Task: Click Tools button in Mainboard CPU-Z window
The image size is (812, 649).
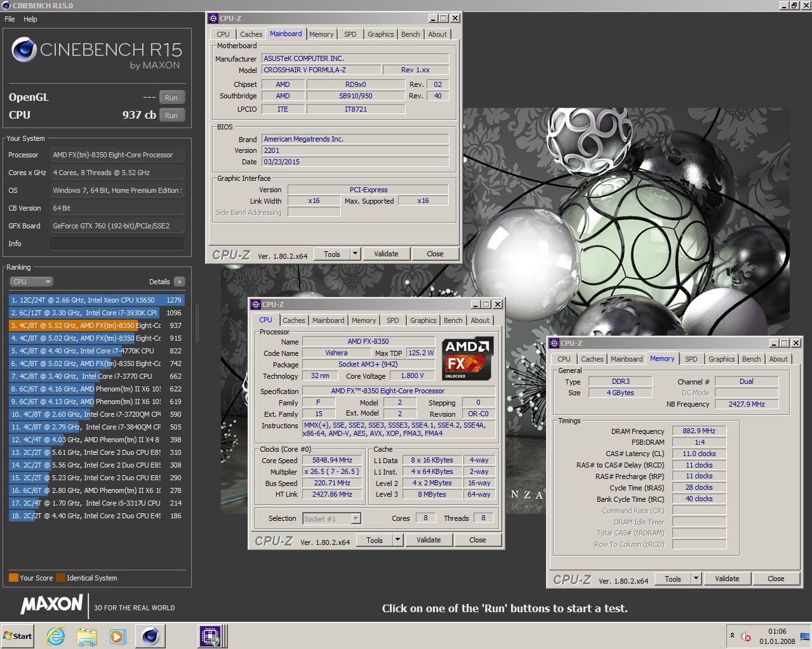Action: pyautogui.click(x=332, y=254)
